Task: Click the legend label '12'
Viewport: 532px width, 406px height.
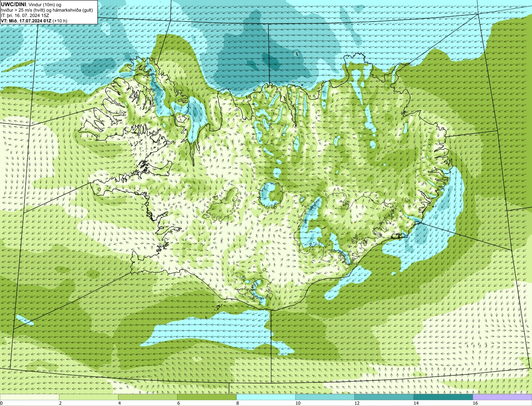Action: [357, 403]
